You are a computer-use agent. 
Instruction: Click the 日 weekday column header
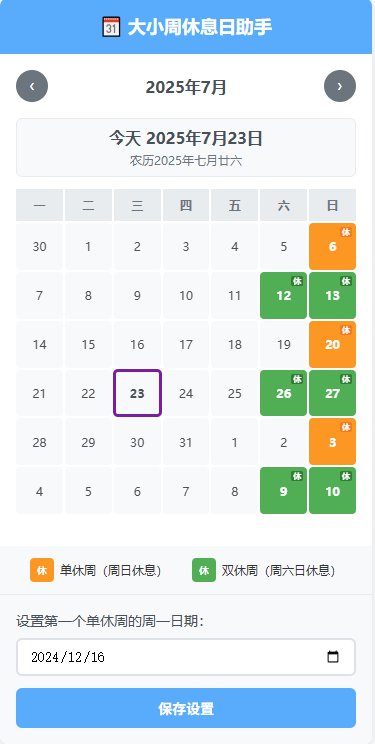[x=332, y=205]
